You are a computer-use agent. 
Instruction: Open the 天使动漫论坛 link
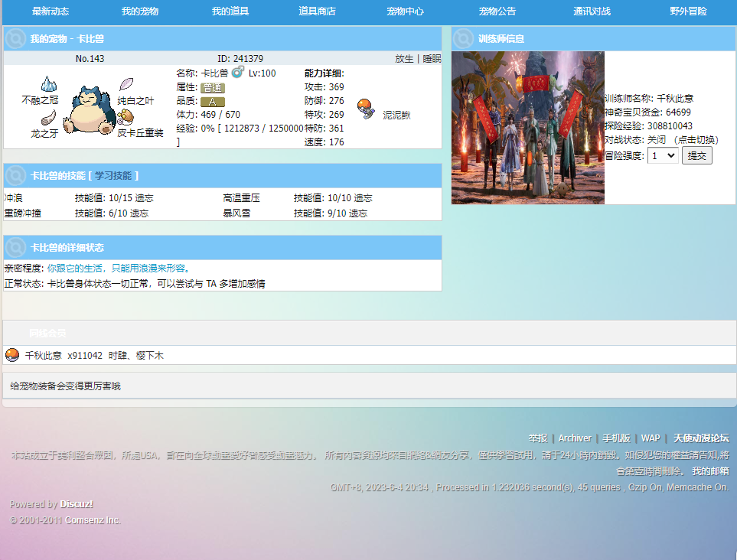point(701,438)
